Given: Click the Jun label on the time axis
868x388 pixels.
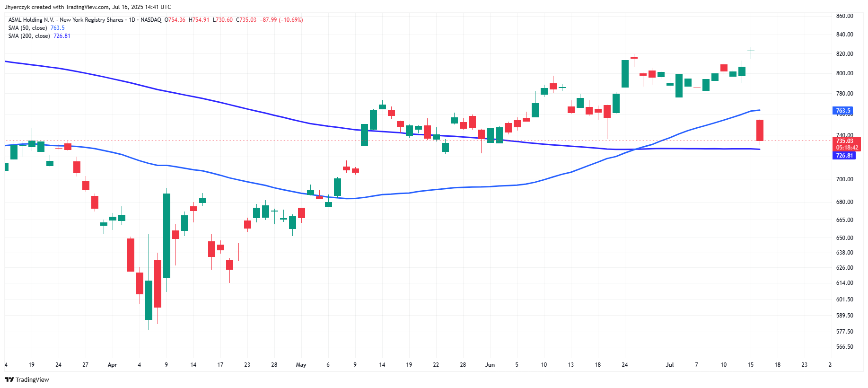Looking at the screenshot, I should click(x=490, y=365).
